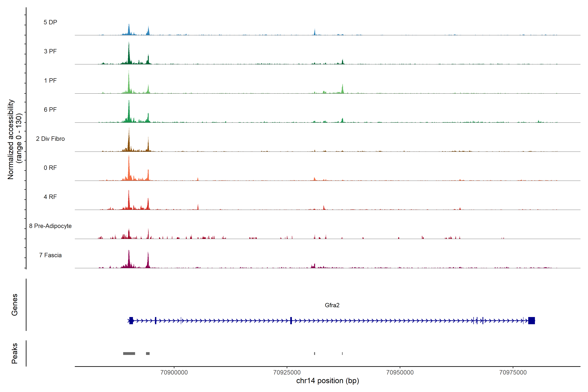Click the 70975000 axis tick label
This screenshot has height=392, width=588.
click(x=513, y=373)
